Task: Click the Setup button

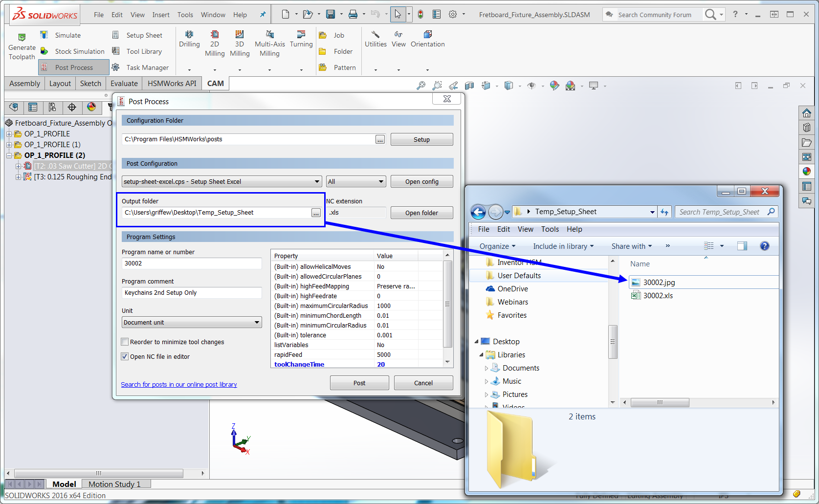Action: click(421, 139)
